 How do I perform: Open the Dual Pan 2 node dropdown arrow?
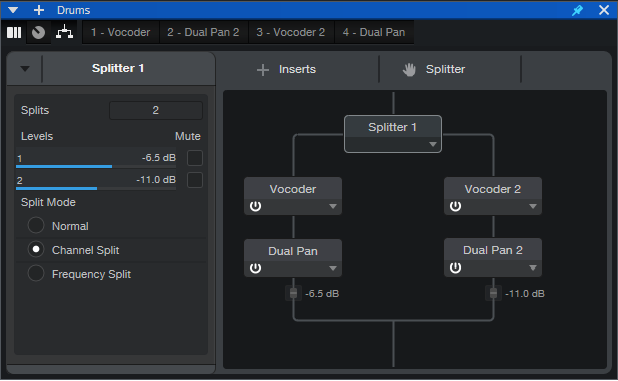[x=533, y=268]
